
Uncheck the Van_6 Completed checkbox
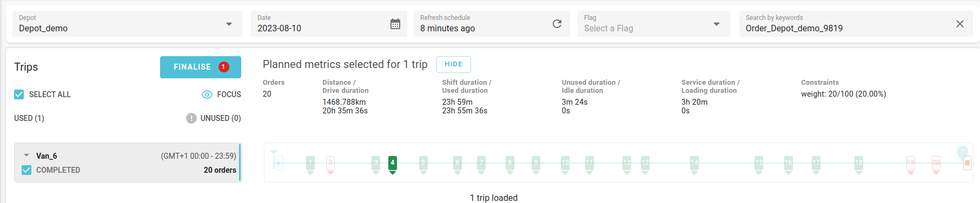click(x=27, y=170)
